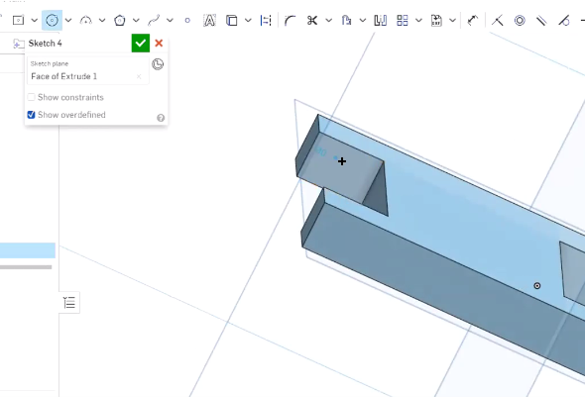Select the Center point circle tool

click(52, 20)
